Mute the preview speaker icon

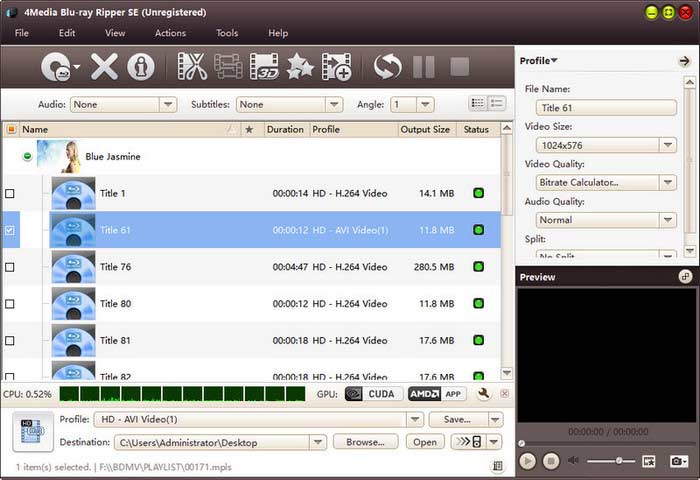(x=574, y=460)
